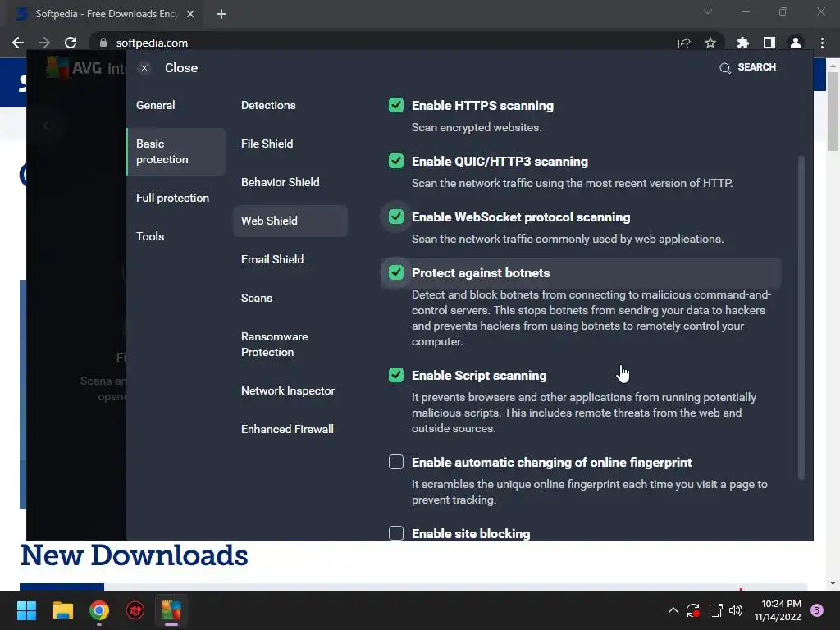This screenshot has height=630, width=840.
Task: Click the New Downloads heading on Softpedia
Action: tap(134, 555)
